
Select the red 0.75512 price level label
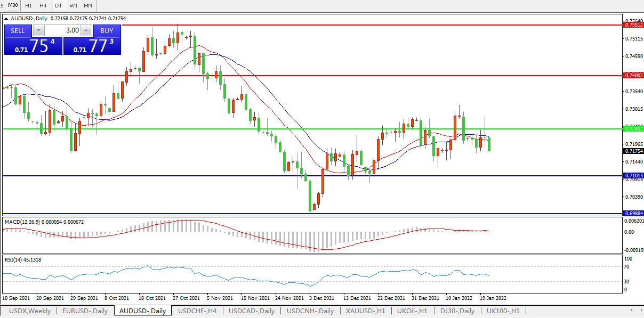(633, 25)
